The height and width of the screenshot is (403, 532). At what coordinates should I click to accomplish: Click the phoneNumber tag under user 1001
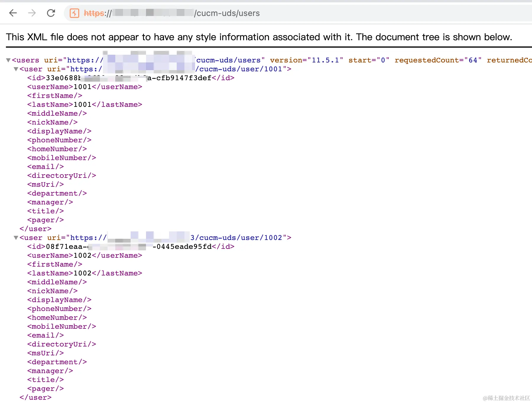59,140
